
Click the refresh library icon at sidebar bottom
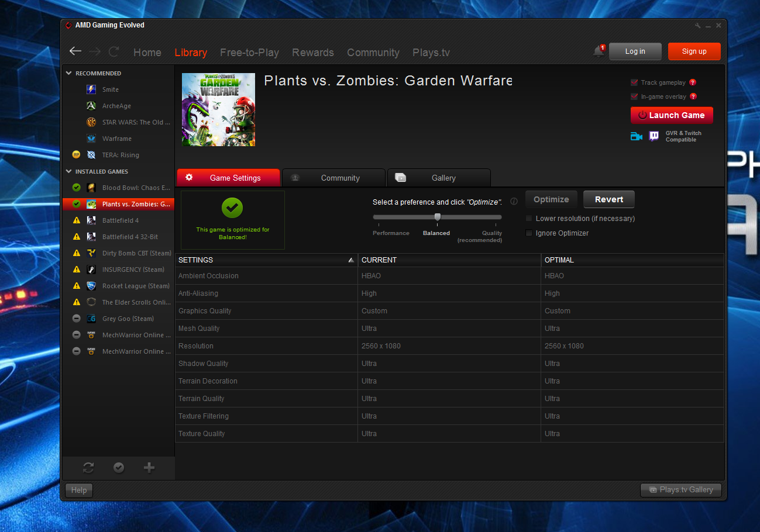(88, 468)
